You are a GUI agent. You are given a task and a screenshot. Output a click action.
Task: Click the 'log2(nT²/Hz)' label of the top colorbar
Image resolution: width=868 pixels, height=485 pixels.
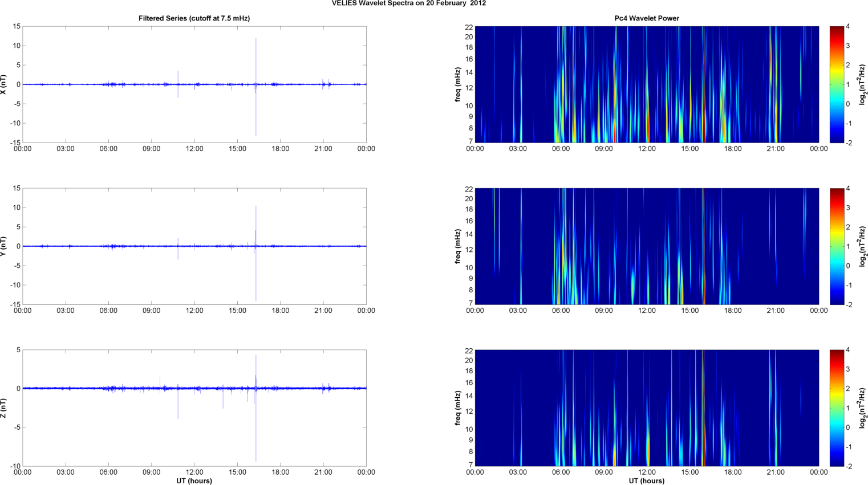[862, 84]
